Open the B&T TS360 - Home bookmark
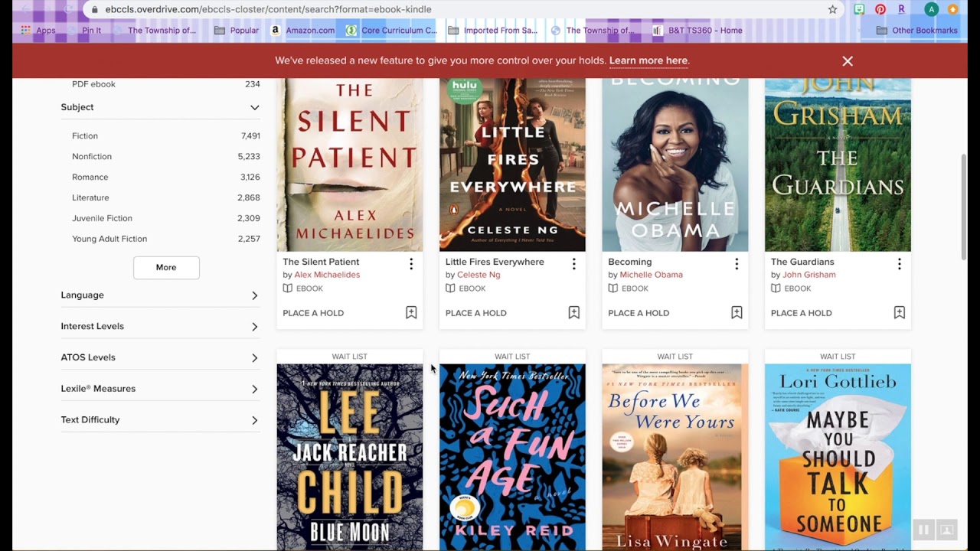This screenshot has height=551, width=980. coord(697,31)
